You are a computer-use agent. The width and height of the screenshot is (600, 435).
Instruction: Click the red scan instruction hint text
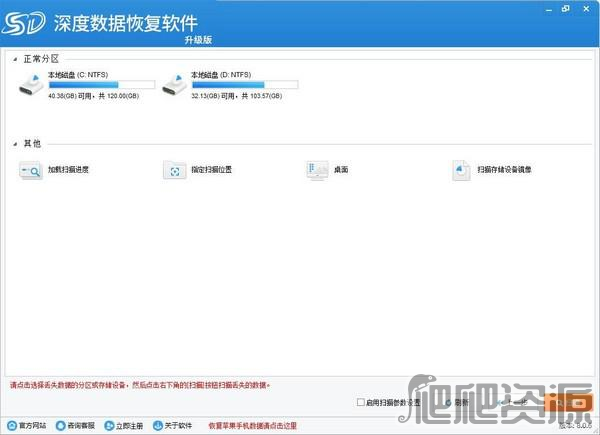(140, 385)
